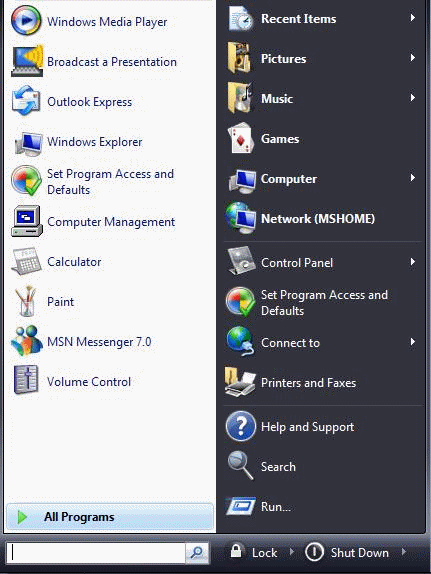431x574 pixels.
Task: Open the arrow next to Shut Down
Action: click(404, 551)
